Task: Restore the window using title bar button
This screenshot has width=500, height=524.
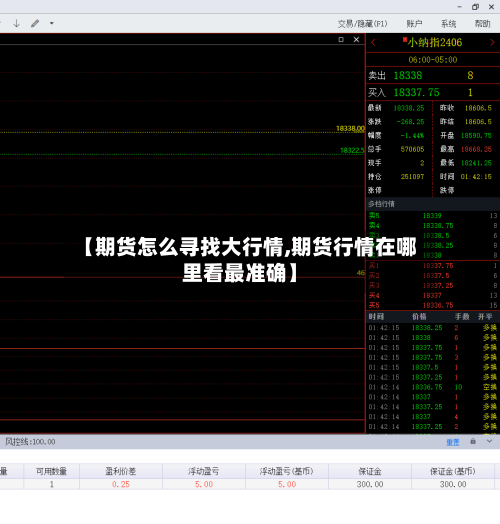Action: pos(475,7)
